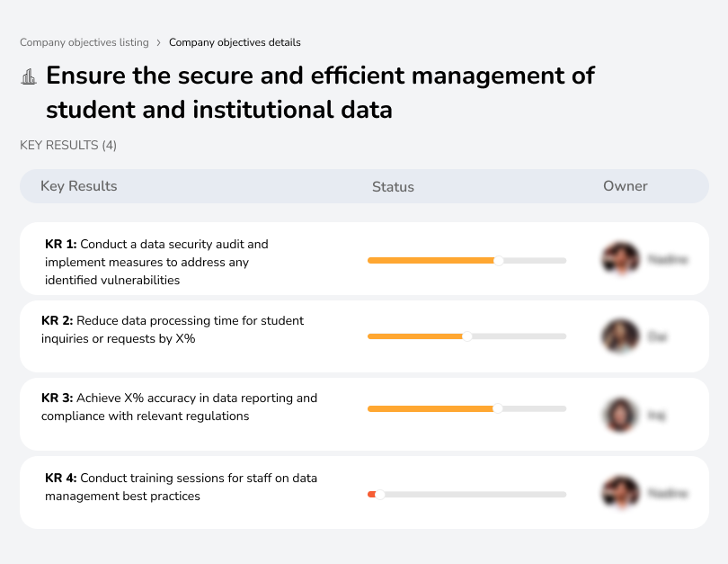Click the KR 2 progress slider handle

(467, 336)
